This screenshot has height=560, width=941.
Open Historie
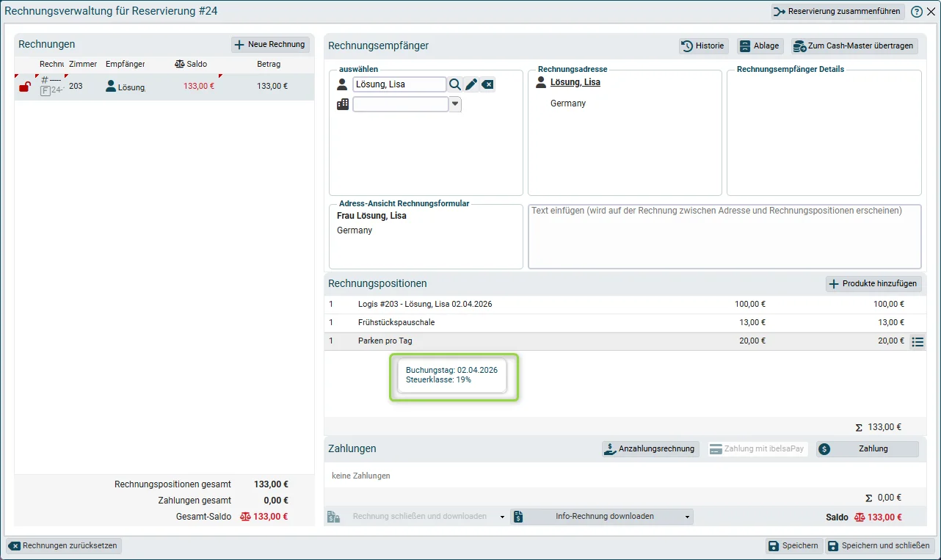tap(704, 46)
